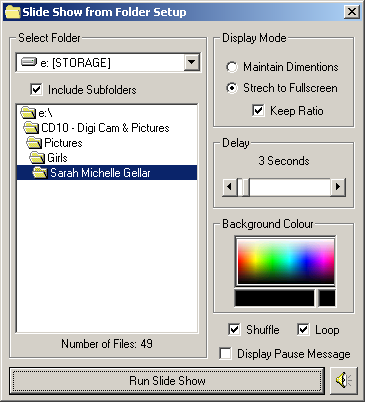This screenshot has height=402, width=365.
Task: Click the CD10 - Digi Cam & Pictures folder icon
Action: (x=31, y=127)
